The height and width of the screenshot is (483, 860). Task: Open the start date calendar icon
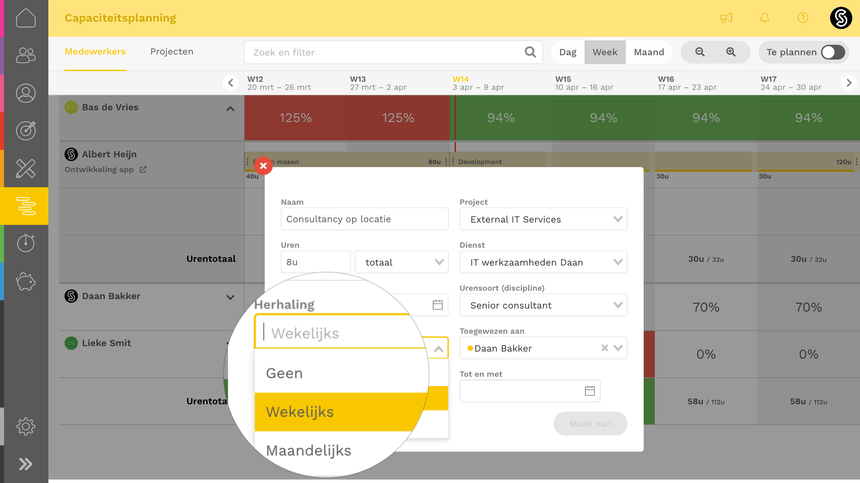click(x=437, y=305)
